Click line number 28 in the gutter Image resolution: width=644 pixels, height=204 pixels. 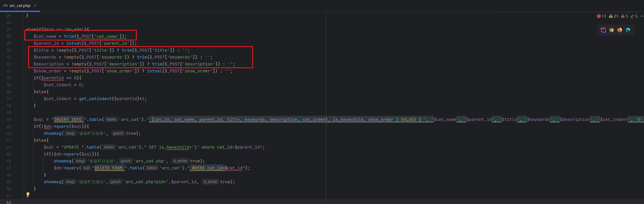pos(9,37)
